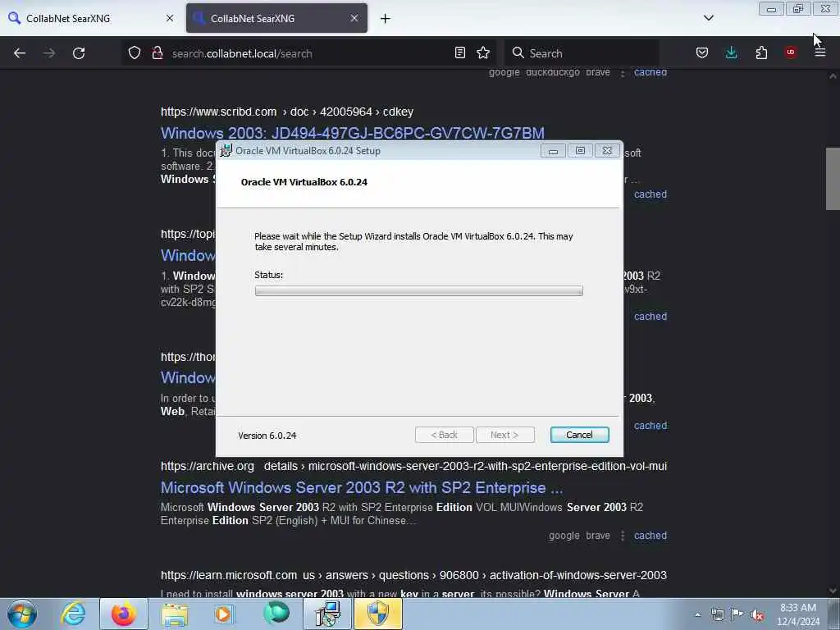840x630 pixels.
Task: Select the second CollabNet SearXNG tab
Action: click(x=277, y=18)
